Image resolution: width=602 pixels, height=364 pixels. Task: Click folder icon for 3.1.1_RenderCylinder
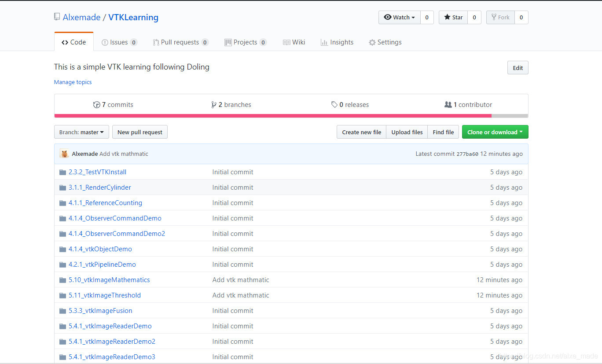click(62, 188)
